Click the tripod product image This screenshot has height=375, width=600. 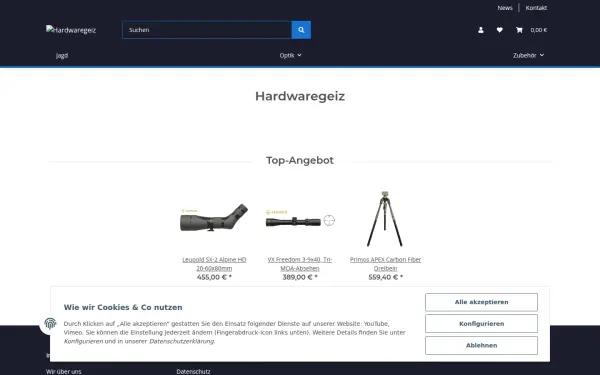pyautogui.click(x=385, y=219)
